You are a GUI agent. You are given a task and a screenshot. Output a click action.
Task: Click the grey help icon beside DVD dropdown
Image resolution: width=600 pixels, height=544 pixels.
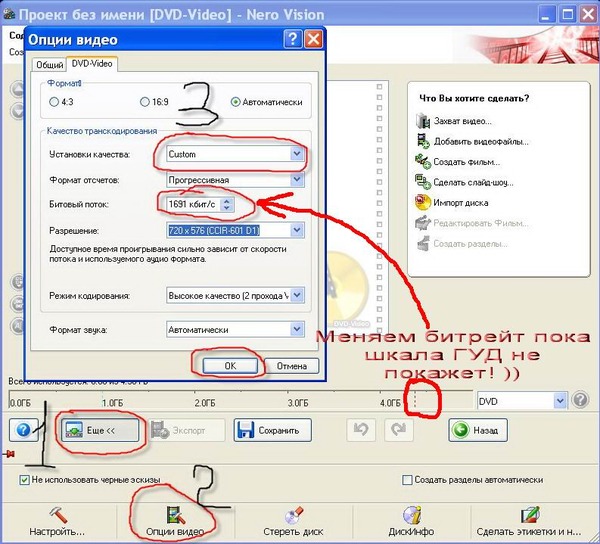(580, 400)
